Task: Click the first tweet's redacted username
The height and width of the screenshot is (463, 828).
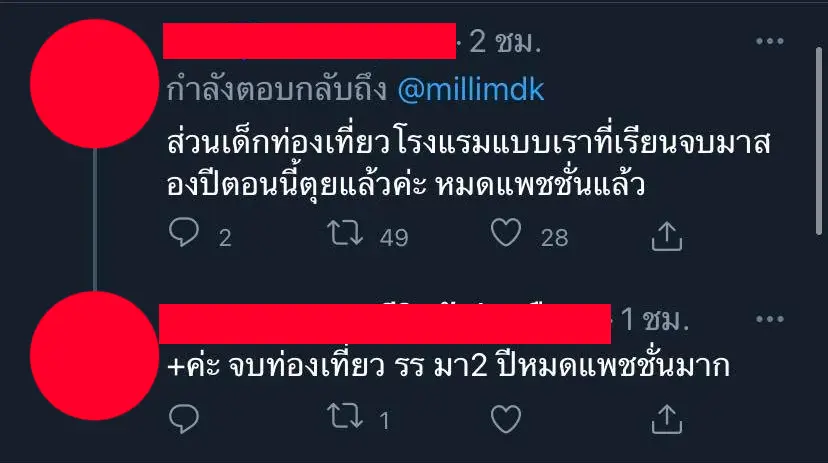Action: [x=309, y=41]
